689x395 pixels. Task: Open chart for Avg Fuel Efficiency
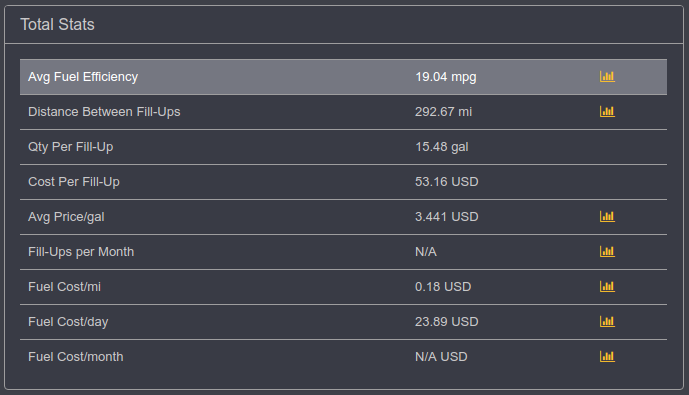pyautogui.click(x=607, y=76)
